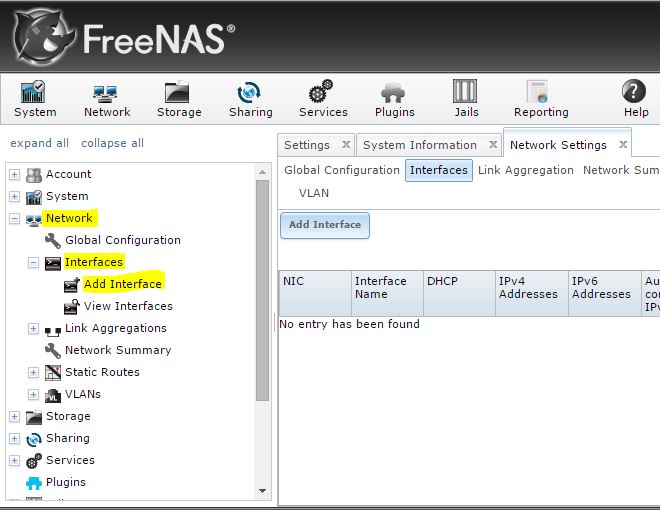Click the Account tree icon

(x=34, y=175)
